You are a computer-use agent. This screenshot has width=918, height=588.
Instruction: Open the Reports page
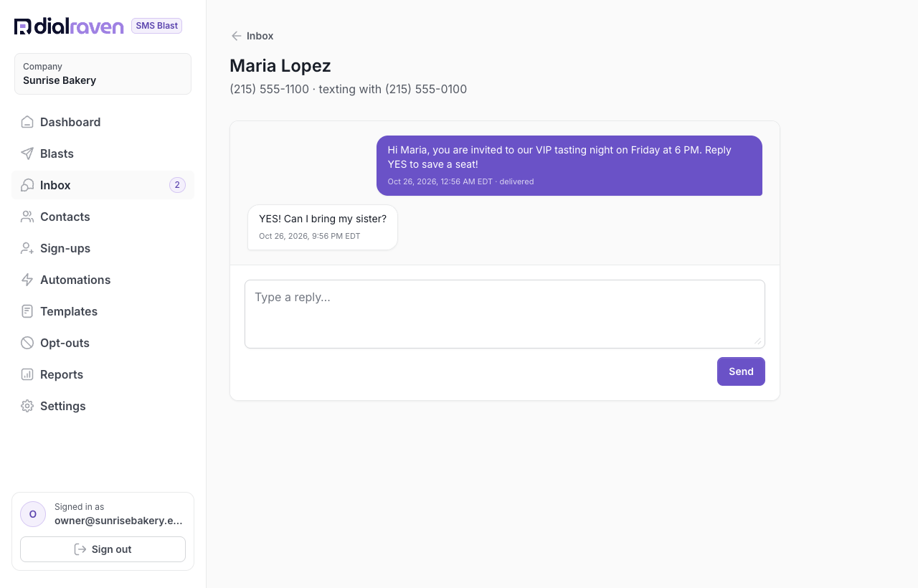pyautogui.click(x=103, y=374)
